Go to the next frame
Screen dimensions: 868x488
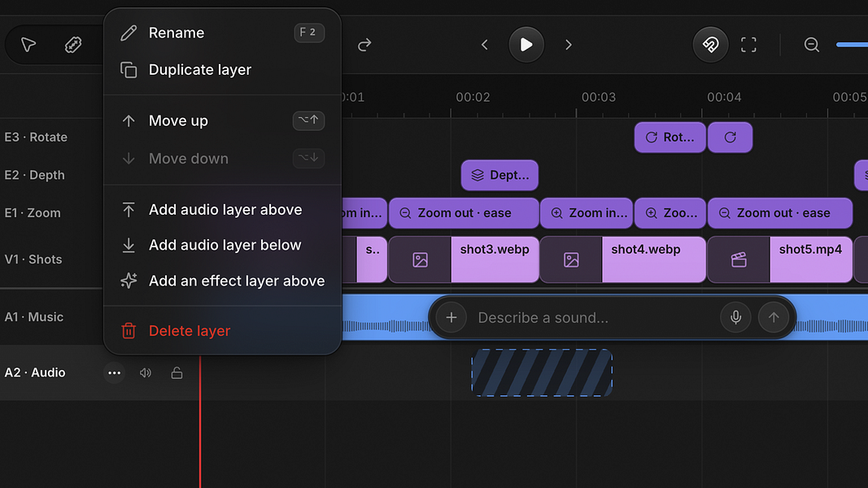(x=569, y=45)
